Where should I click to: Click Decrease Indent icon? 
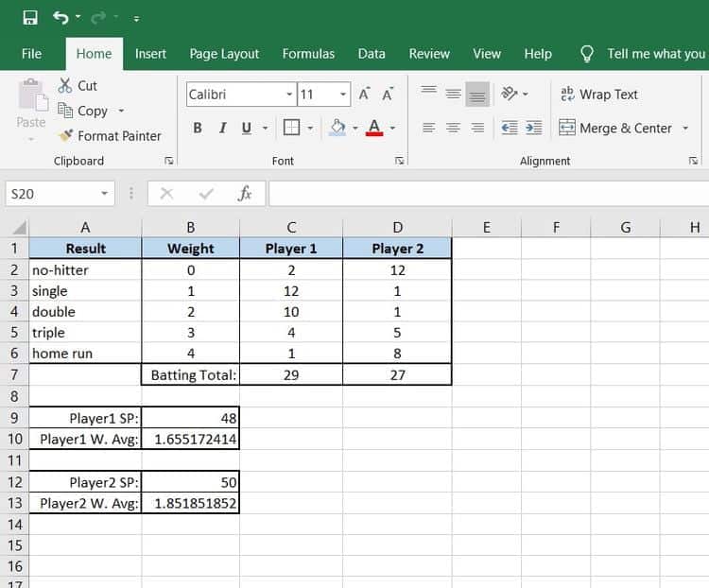click(x=510, y=128)
